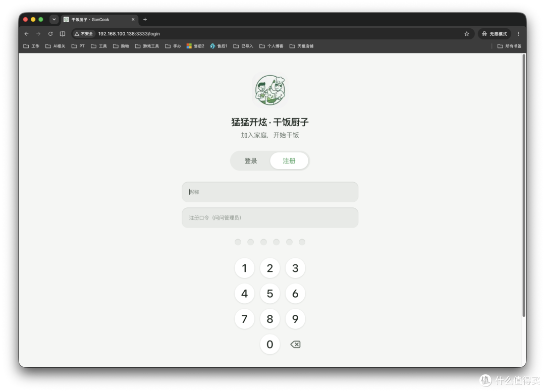This screenshot has width=545, height=392.
Task: Open the AI相关 bookmark folder
Action: pos(56,46)
